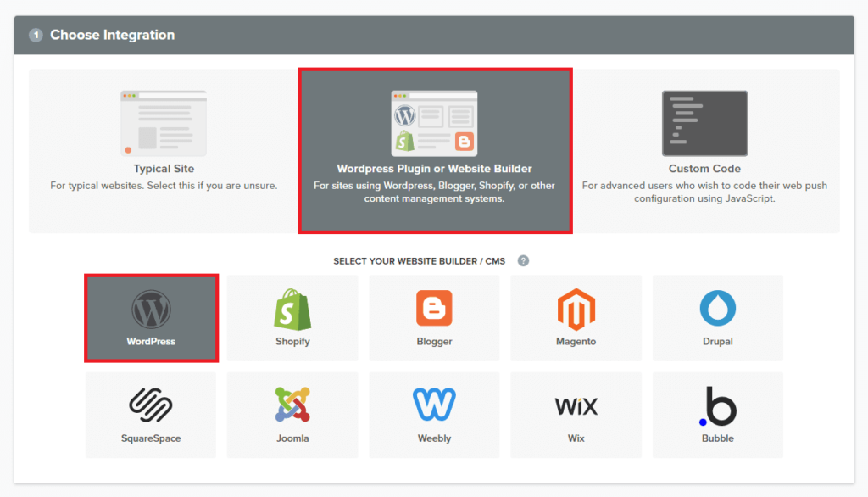Select the Custom Code integration card

pos(704,151)
